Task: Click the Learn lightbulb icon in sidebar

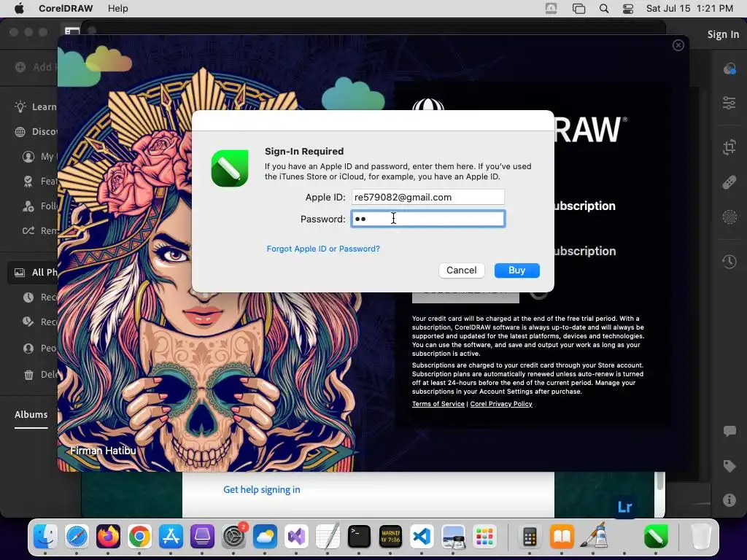Action: pyautogui.click(x=20, y=106)
